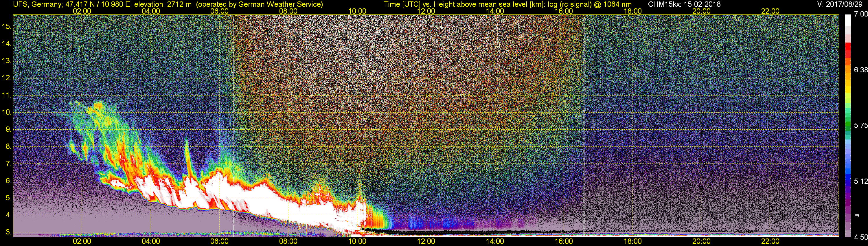Click the height axis label '5.'
This screenshot has width=868, height=246.
[x=8, y=198]
